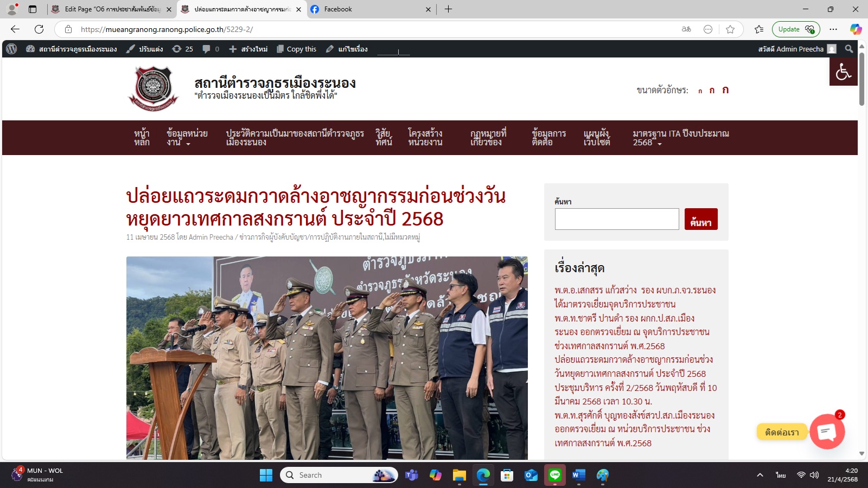The image size is (868, 488).
Task: Select the largest font size option
Action: pyautogui.click(x=725, y=90)
